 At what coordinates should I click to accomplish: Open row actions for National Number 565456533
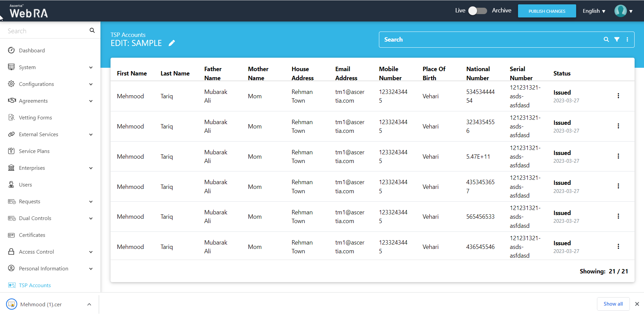pos(618,216)
